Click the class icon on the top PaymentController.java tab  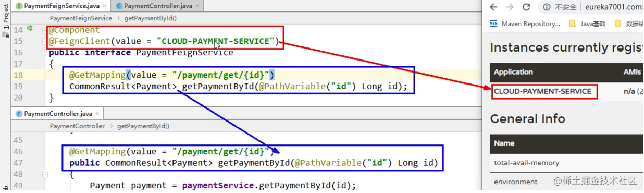coord(119,6)
